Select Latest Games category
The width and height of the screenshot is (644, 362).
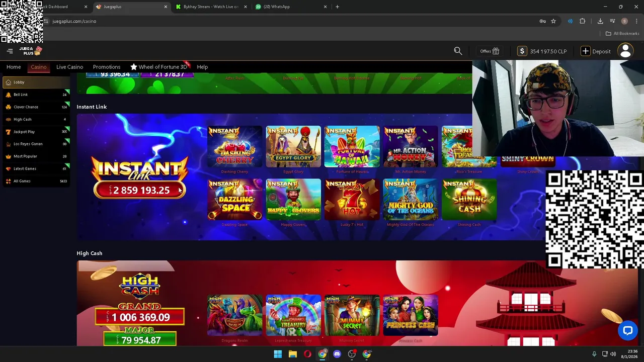[36, 168]
